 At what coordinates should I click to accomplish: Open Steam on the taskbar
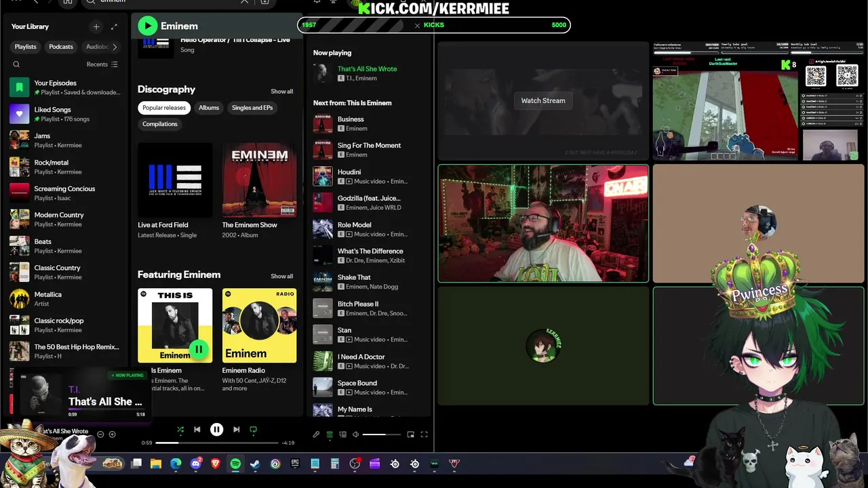pos(255,464)
